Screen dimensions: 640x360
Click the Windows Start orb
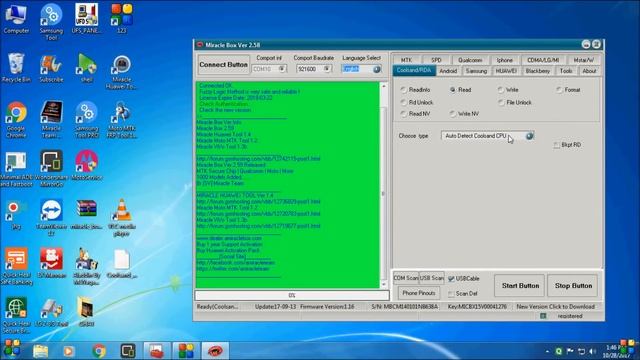point(12,350)
